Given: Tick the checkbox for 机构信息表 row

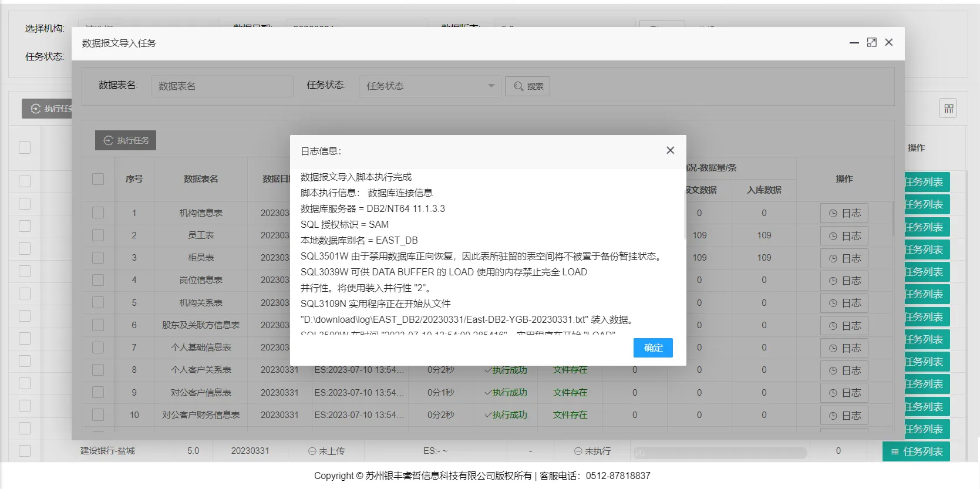Looking at the screenshot, I should (x=98, y=213).
